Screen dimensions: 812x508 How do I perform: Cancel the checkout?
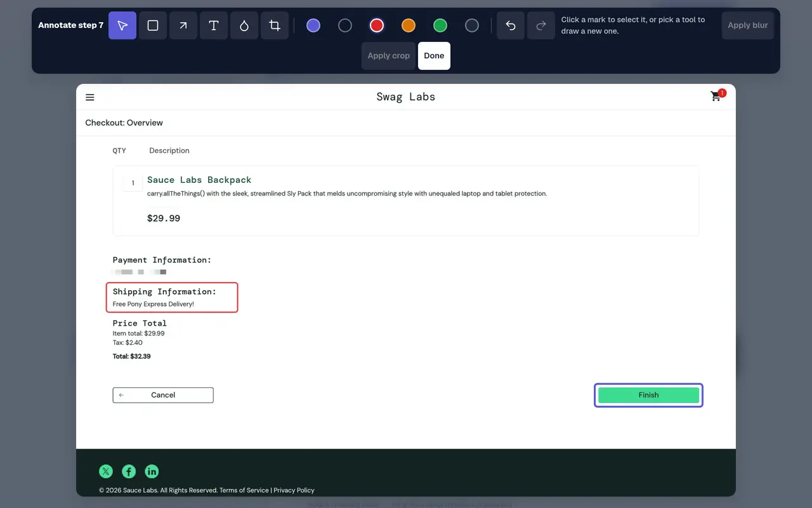point(163,395)
